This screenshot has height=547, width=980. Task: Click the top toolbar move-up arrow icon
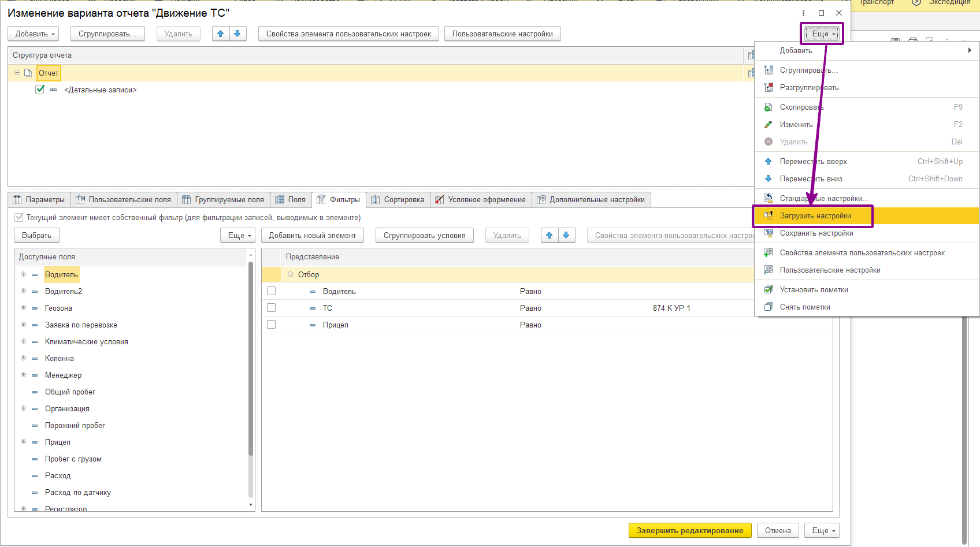220,34
